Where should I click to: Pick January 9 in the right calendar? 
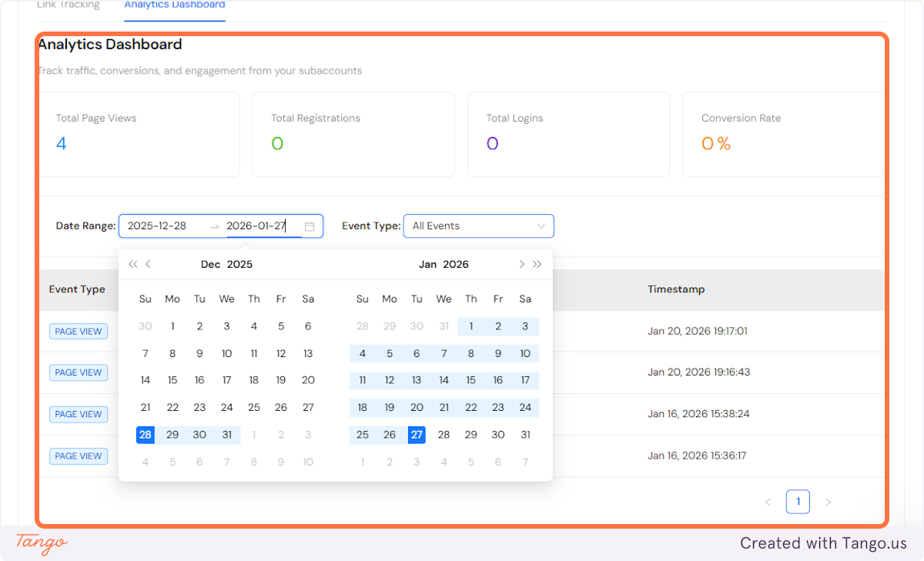click(x=498, y=354)
